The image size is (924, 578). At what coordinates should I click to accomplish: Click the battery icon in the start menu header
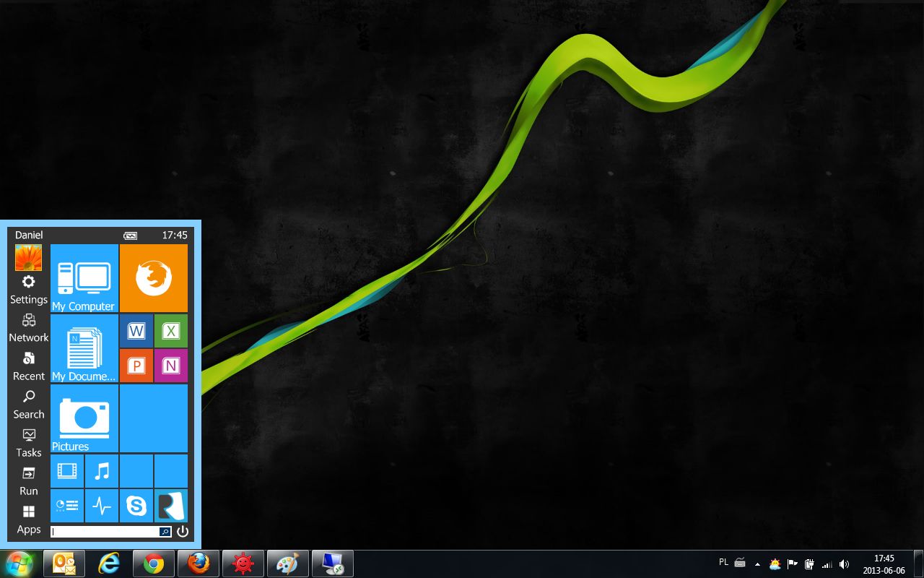point(130,236)
